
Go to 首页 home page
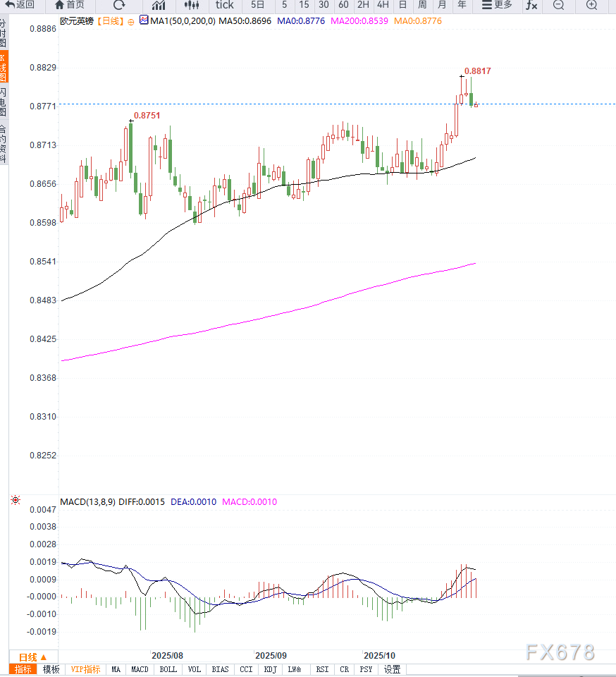tap(69, 5)
